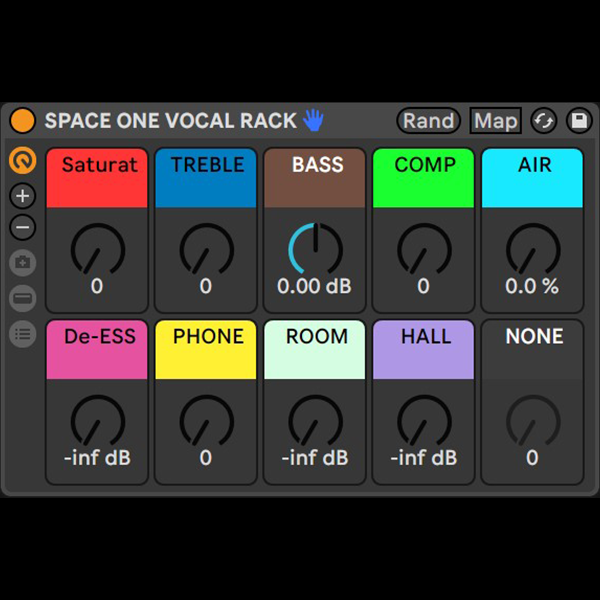Click the Rand button to randomize macros
Screen dimensions: 600x600
point(429,121)
